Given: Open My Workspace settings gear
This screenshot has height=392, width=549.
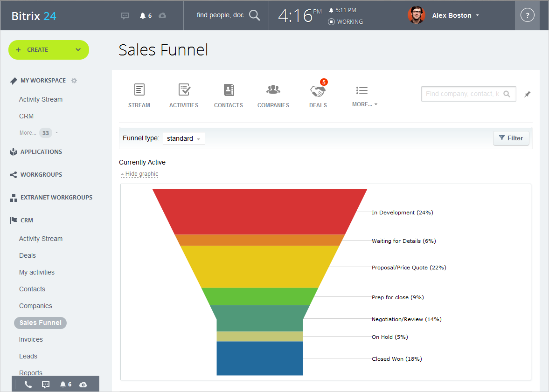Looking at the screenshot, I should coord(74,81).
